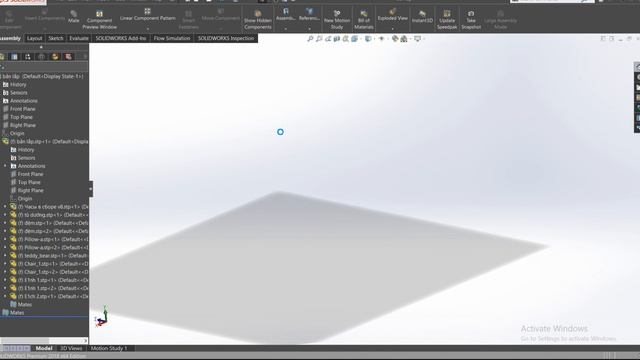The height and width of the screenshot is (360, 640).
Task: Select top-level Front Plane
Action: tap(19, 109)
